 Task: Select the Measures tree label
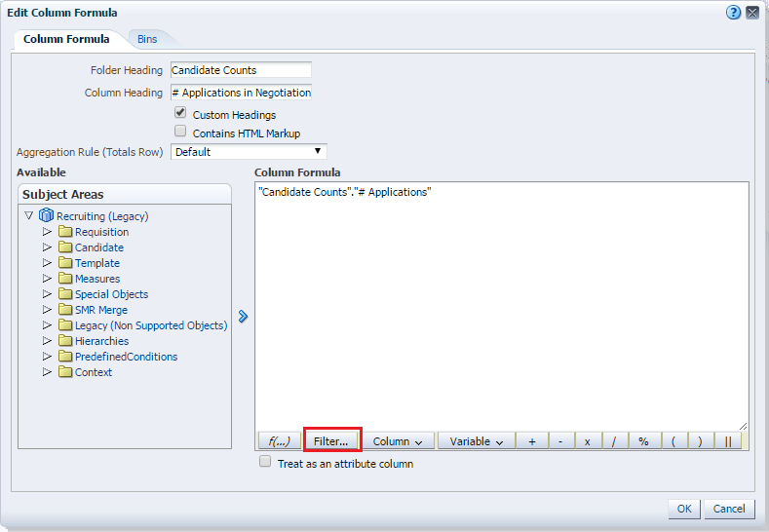(97, 279)
